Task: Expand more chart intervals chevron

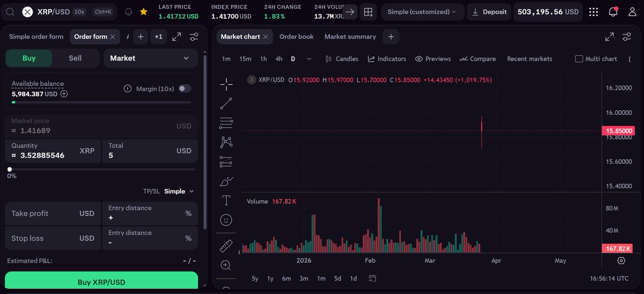Action: point(309,58)
